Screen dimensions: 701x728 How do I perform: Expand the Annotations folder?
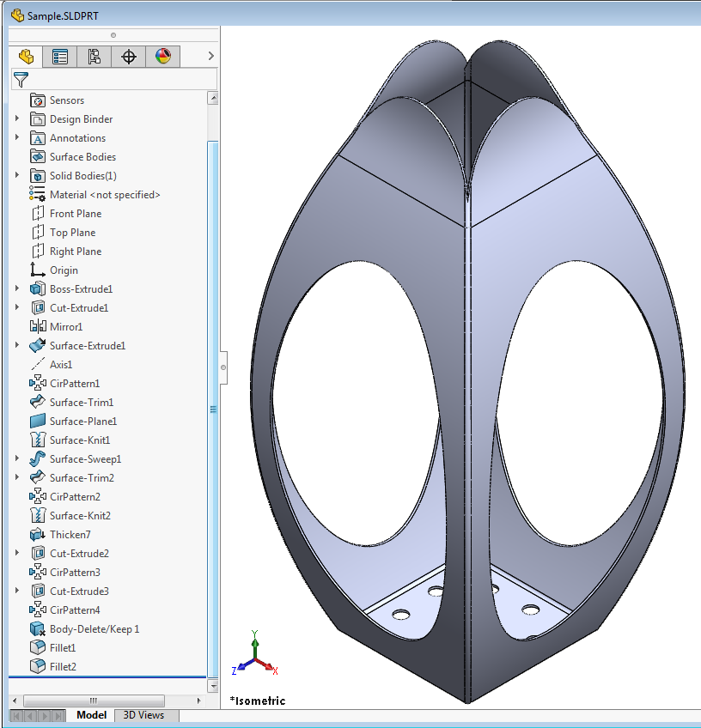pos(18,137)
